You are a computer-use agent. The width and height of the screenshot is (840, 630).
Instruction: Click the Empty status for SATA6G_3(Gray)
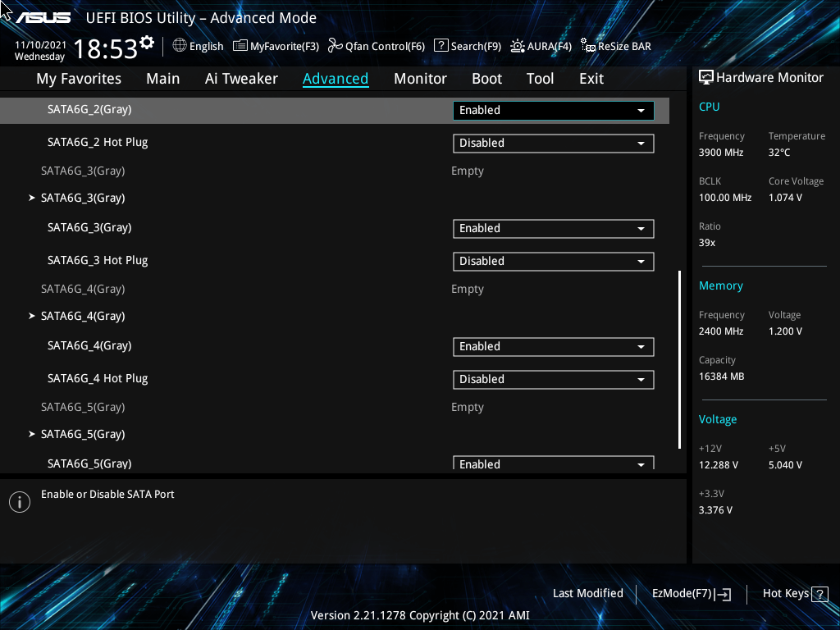(467, 171)
